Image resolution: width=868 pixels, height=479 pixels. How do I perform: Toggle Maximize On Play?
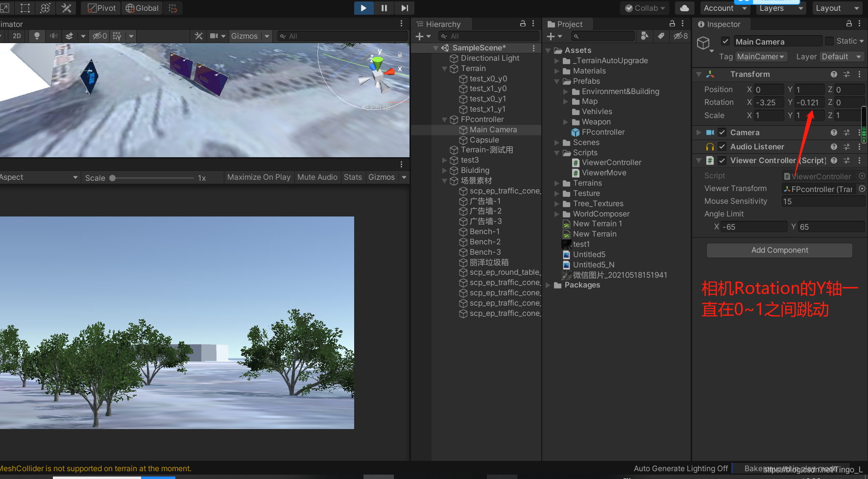(x=259, y=177)
